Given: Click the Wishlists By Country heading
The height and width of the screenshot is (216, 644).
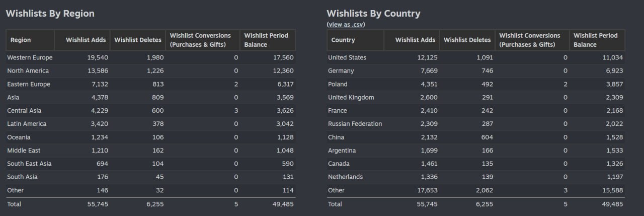Looking at the screenshot, I should (x=373, y=14).
